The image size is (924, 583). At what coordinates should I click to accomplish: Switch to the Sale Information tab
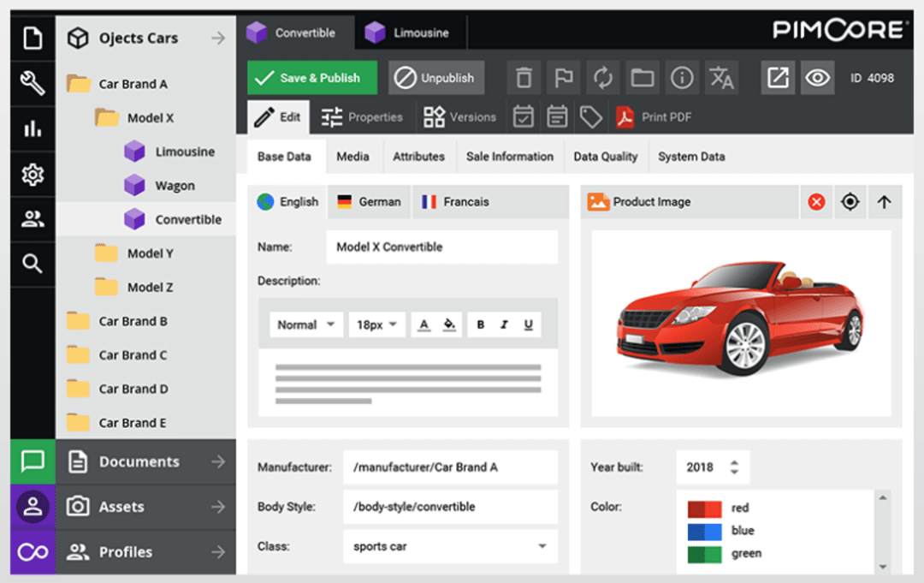point(510,157)
